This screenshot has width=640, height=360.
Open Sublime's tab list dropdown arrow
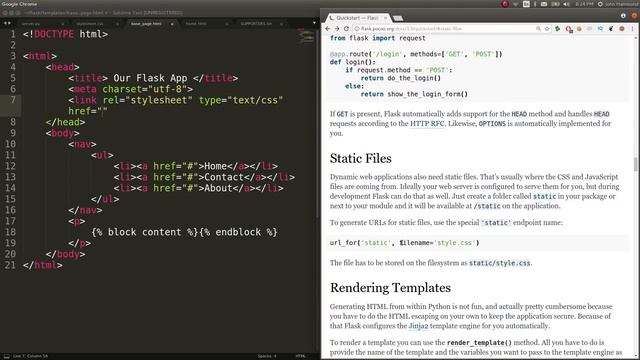(314, 23)
